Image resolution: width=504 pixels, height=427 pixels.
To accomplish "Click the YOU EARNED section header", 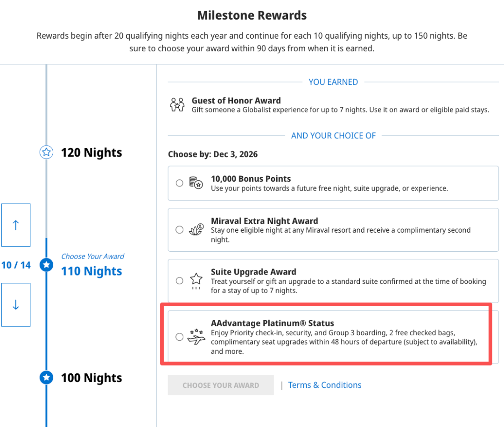I will (x=333, y=82).
